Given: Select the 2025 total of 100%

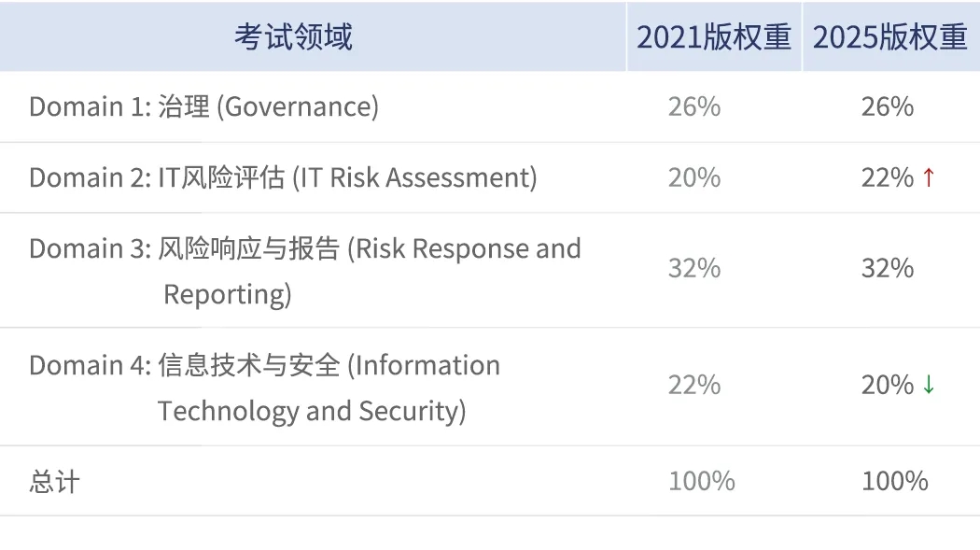Looking at the screenshot, I should pyautogui.click(x=895, y=482).
